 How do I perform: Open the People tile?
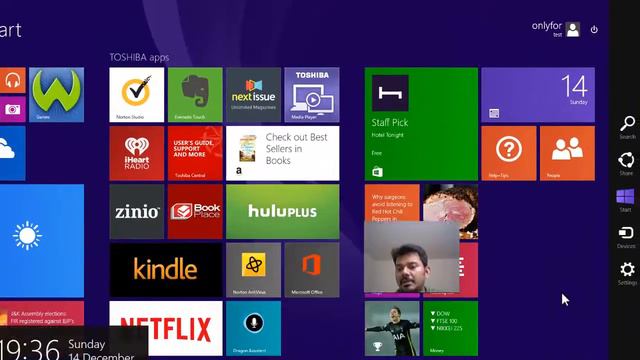(x=567, y=153)
